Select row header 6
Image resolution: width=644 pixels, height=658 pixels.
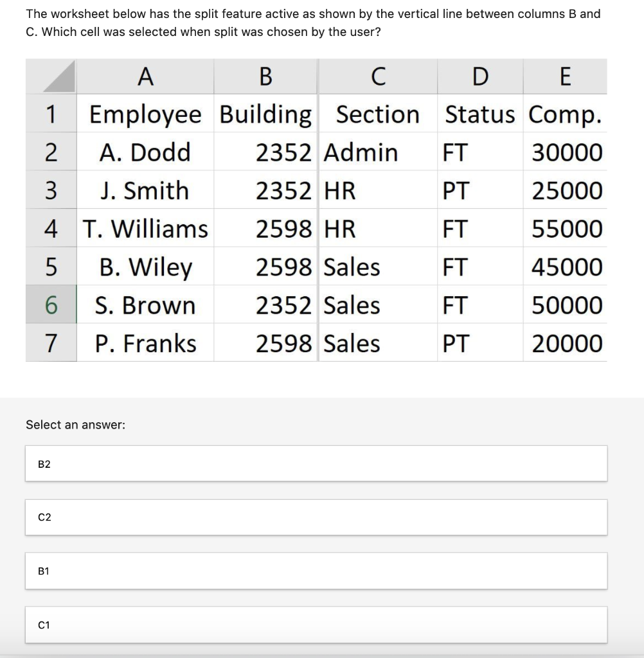(x=51, y=305)
